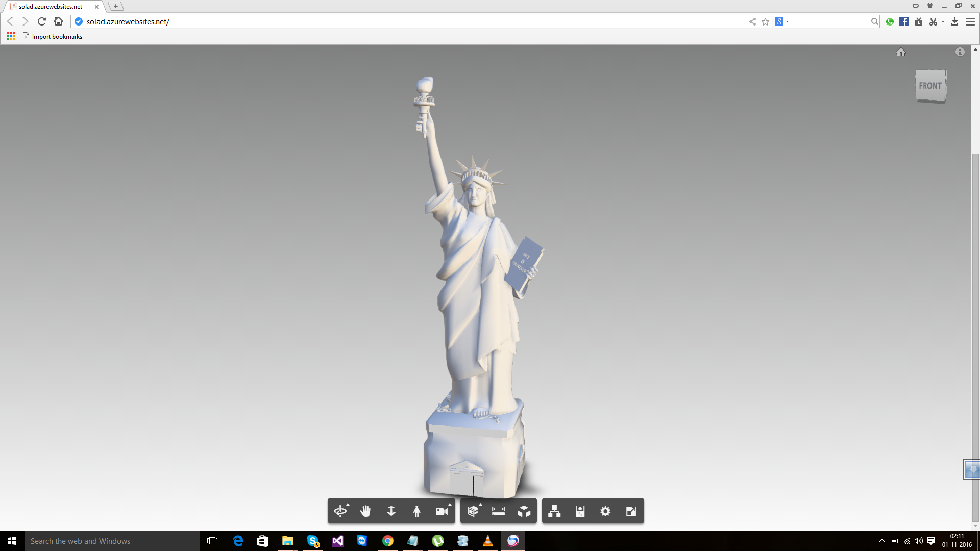Bookmark page with star icon

click(x=765, y=21)
